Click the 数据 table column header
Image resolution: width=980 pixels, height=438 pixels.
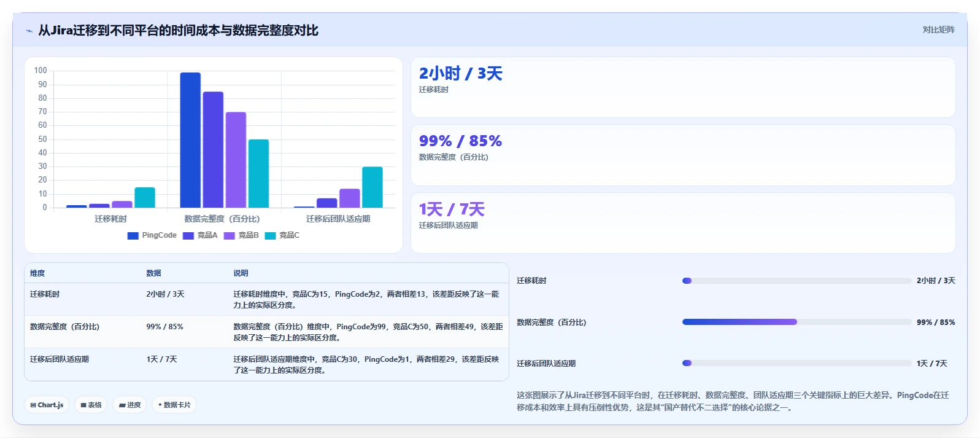coord(153,273)
